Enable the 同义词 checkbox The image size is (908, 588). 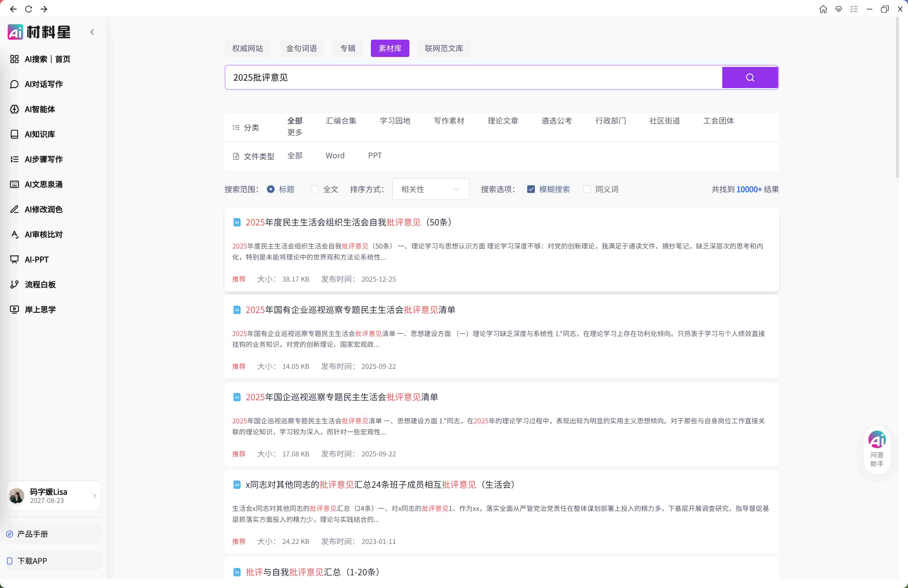[587, 189]
